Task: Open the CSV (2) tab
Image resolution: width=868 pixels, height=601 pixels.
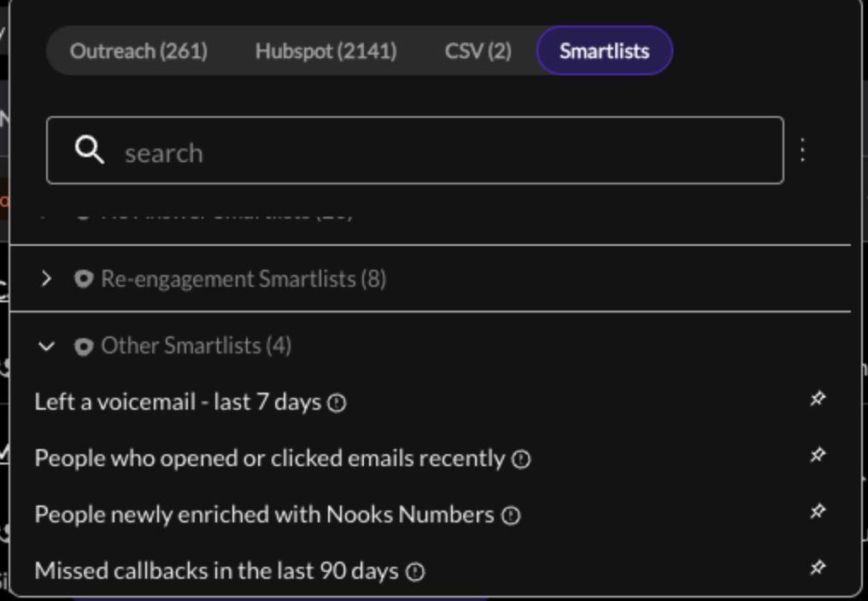Action: click(478, 51)
